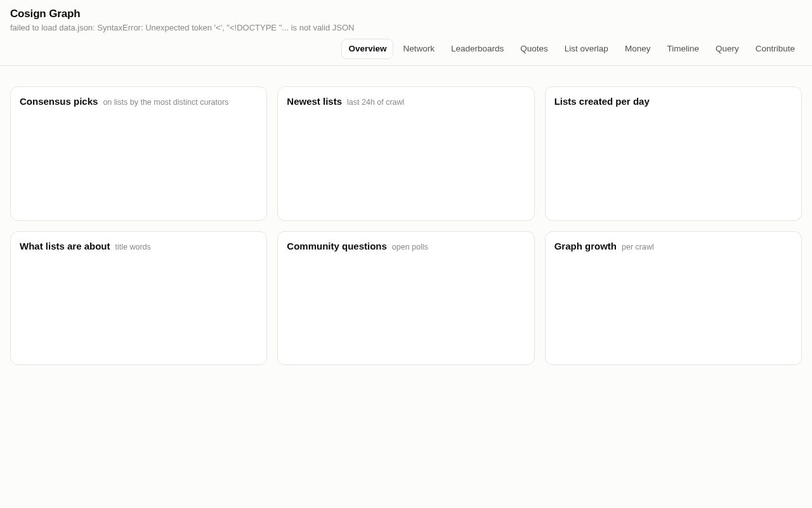Viewport: 812px width, 508px height.
Task: Open the Leaderboards tab
Action: 477,49
